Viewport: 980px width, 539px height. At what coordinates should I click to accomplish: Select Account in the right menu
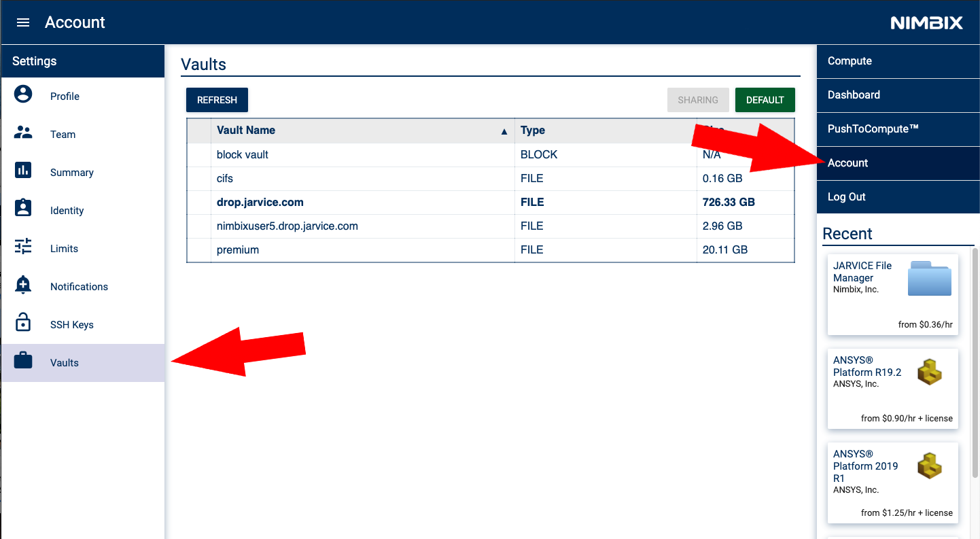(898, 162)
